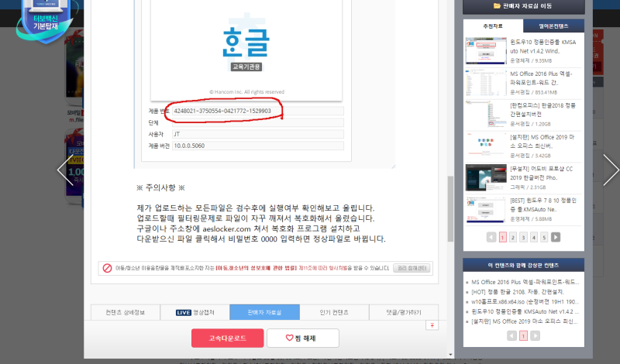Switch to the 추천자료 tab
The height and width of the screenshot is (364, 620).
(x=493, y=26)
